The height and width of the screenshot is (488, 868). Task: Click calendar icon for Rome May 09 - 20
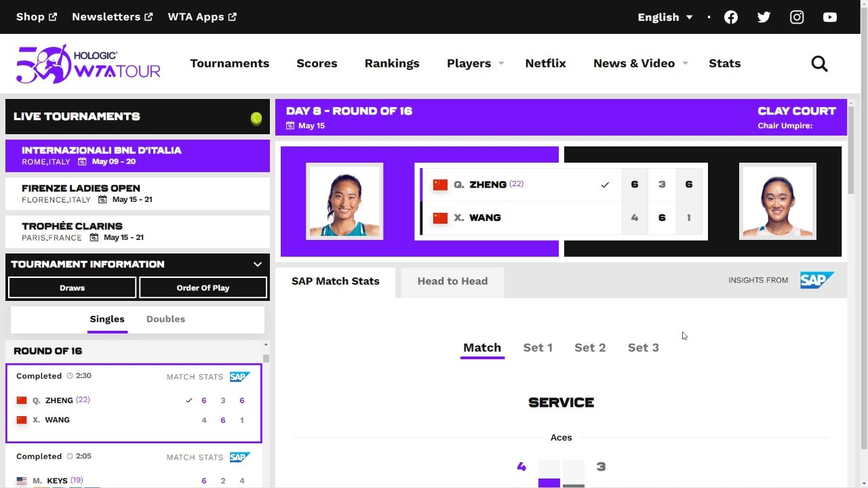[82, 161]
